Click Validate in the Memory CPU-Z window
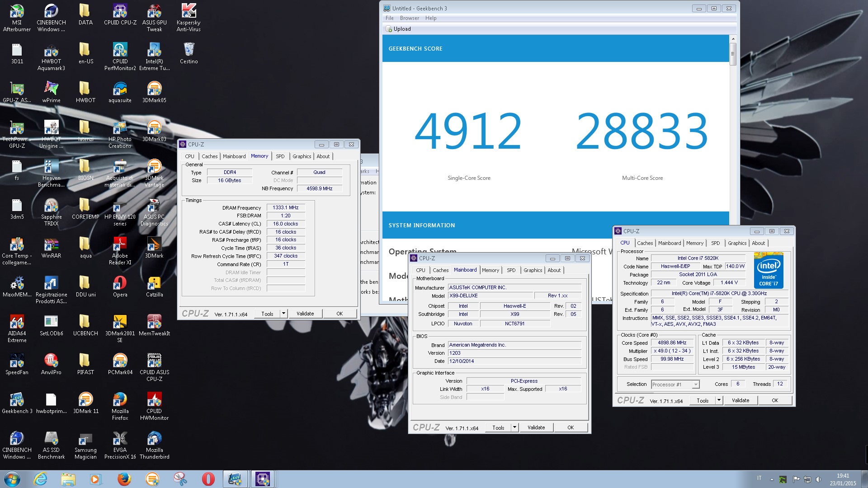Image resolution: width=868 pixels, height=488 pixels. pos(305,314)
